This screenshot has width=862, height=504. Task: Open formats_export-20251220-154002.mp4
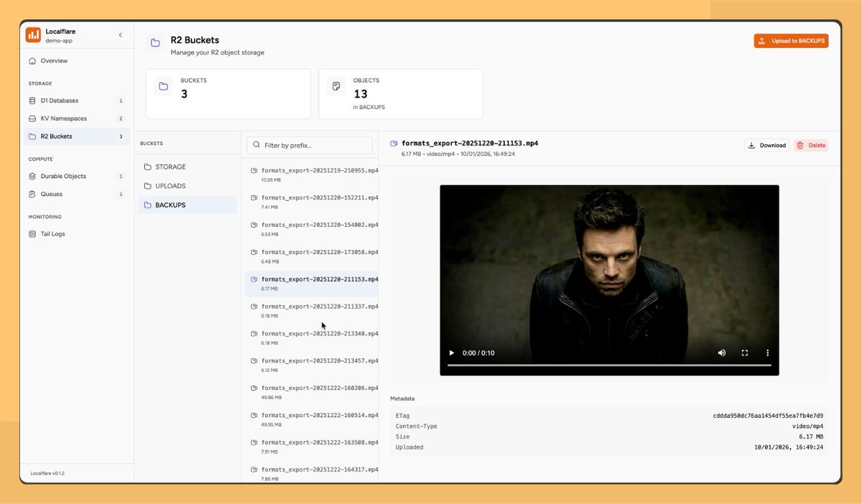click(312, 229)
